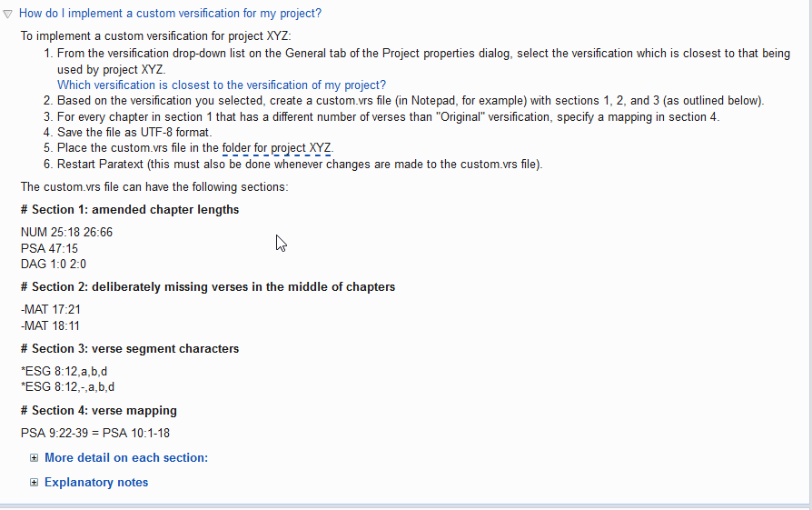Open 'Which versification is closest' link

[222, 85]
